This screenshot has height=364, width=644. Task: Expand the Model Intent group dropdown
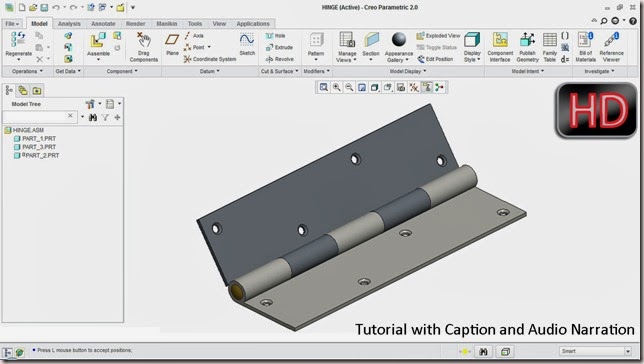528,71
